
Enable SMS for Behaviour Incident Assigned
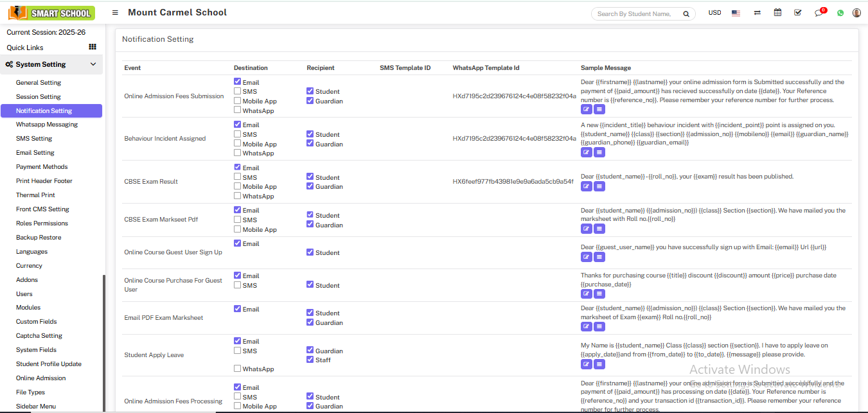coord(238,134)
